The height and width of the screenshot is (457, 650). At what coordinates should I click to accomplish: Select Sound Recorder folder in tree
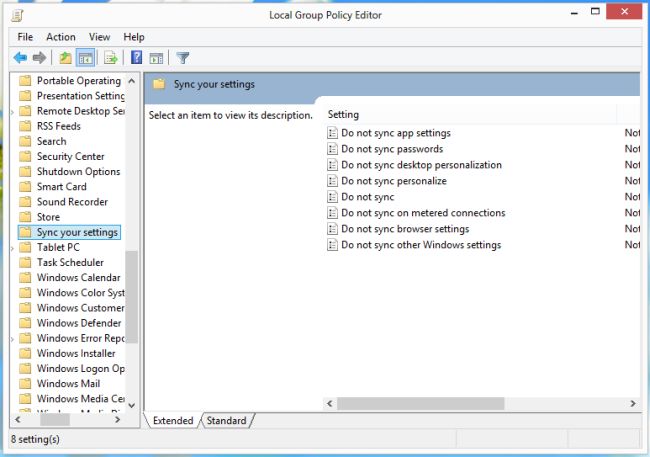point(72,202)
